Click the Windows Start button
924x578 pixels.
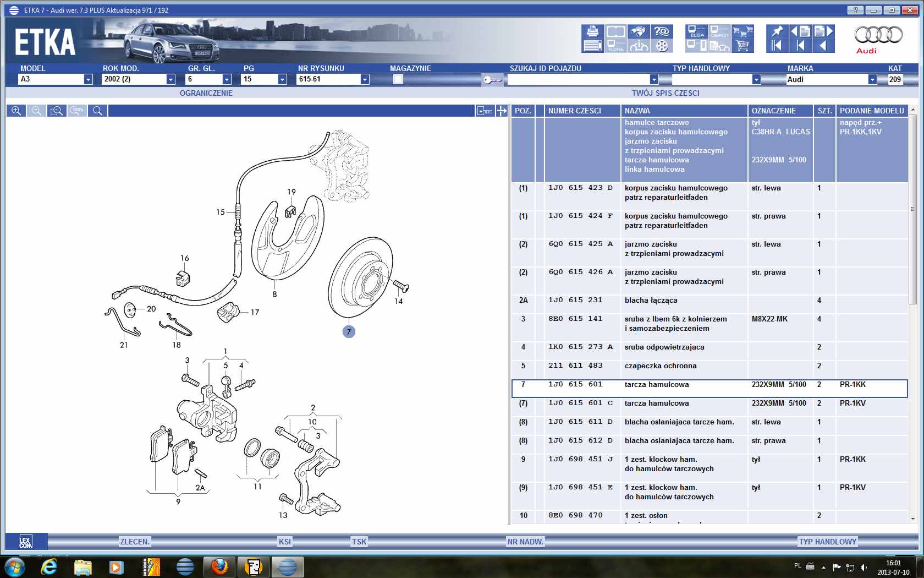point(14,566)
